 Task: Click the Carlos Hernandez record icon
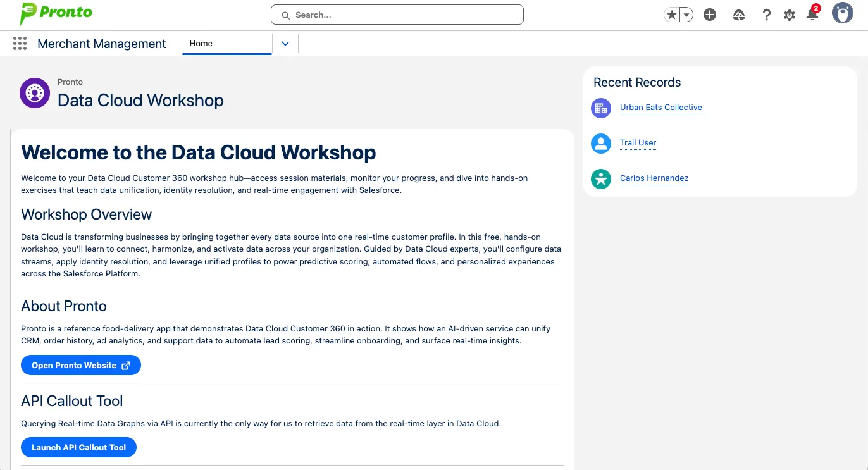click(600, 179)
